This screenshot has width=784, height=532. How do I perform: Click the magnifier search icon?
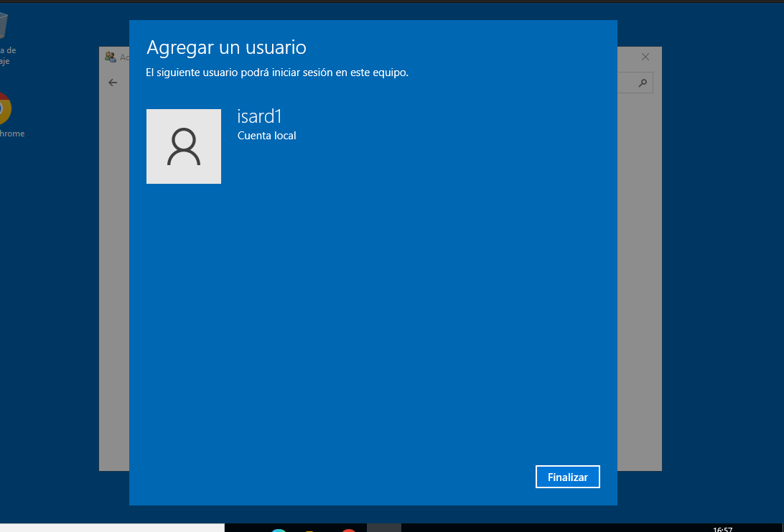[x=643, y=83]
